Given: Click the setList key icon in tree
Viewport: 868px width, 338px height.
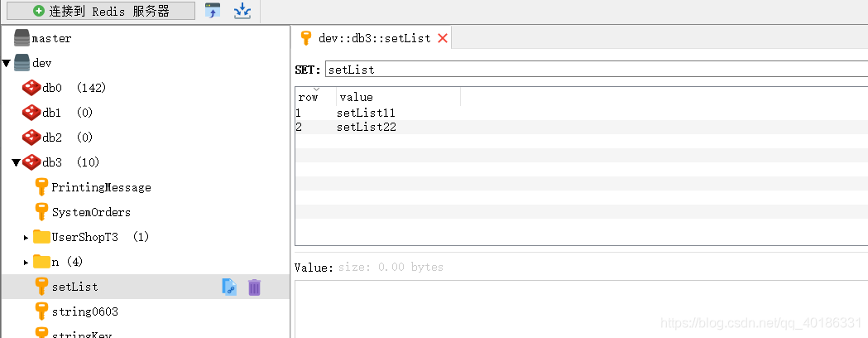Looking at the screenshot, I should pos(41,287).
